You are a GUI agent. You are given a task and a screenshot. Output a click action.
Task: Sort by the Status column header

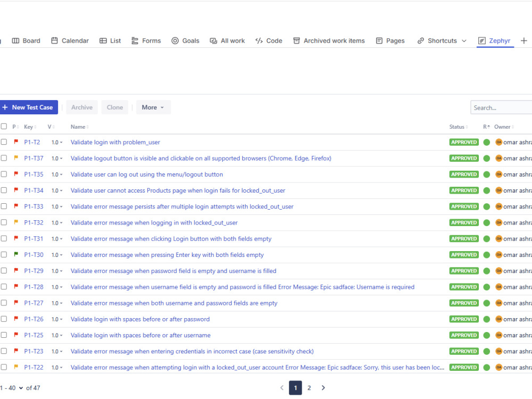tap(459, 127)
